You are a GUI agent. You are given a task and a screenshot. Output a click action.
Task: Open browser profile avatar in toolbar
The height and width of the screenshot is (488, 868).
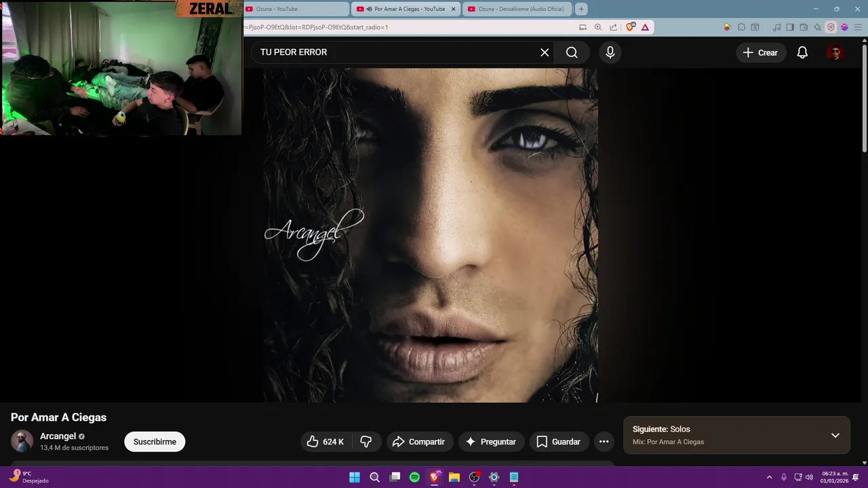pyautogui.click(x=844, y=27)
